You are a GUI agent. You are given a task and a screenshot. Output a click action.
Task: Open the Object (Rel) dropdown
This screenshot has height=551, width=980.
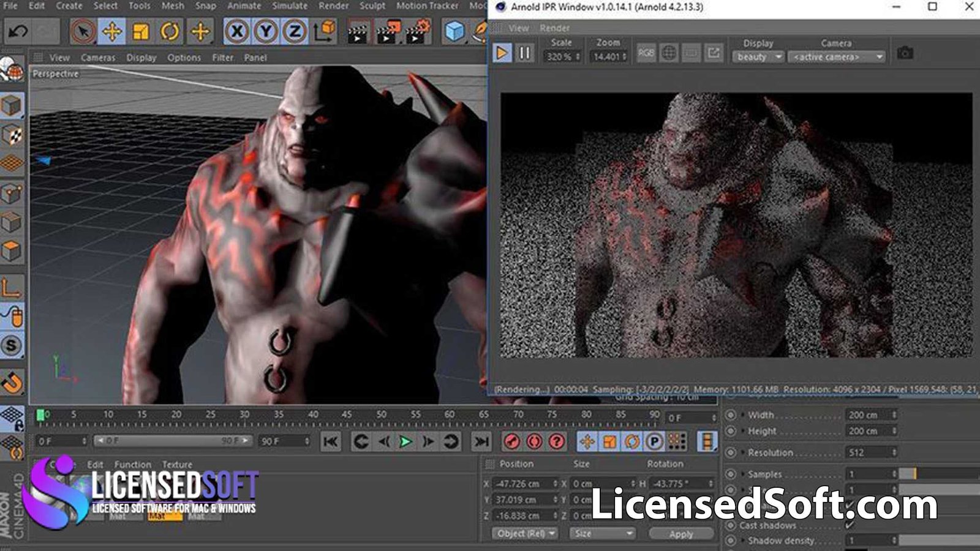coord(525,534)
